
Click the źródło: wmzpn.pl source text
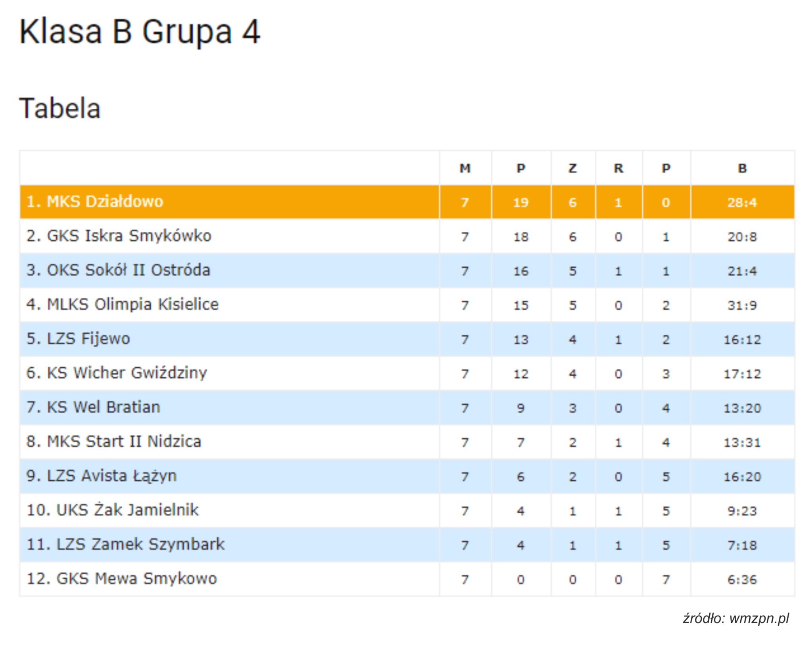(x=736, y=618)
